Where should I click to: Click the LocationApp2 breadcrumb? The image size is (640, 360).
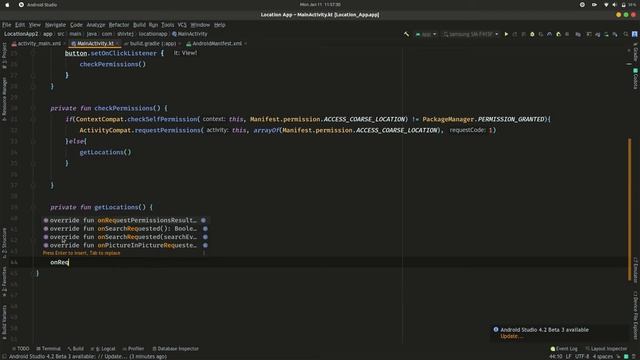(x=21, y=34)
